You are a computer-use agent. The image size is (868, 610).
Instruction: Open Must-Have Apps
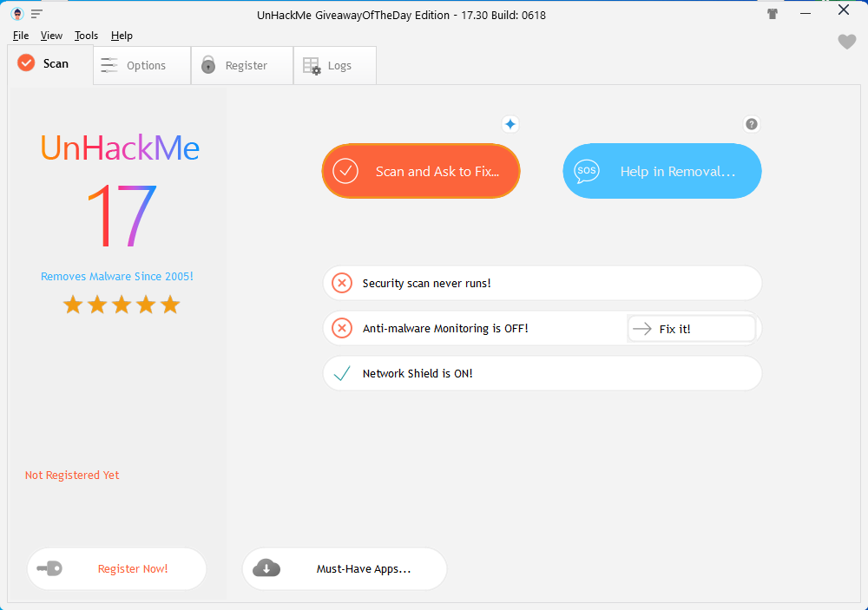pyautogui.click(x=345, y=568)
